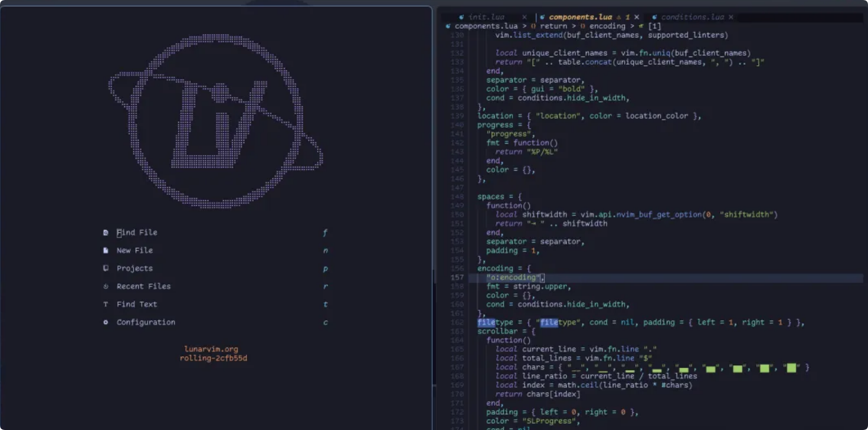Screen dimensions: 868x430
Task: Click the Projects icon on dashboard
Action: (x=106, y=268)
